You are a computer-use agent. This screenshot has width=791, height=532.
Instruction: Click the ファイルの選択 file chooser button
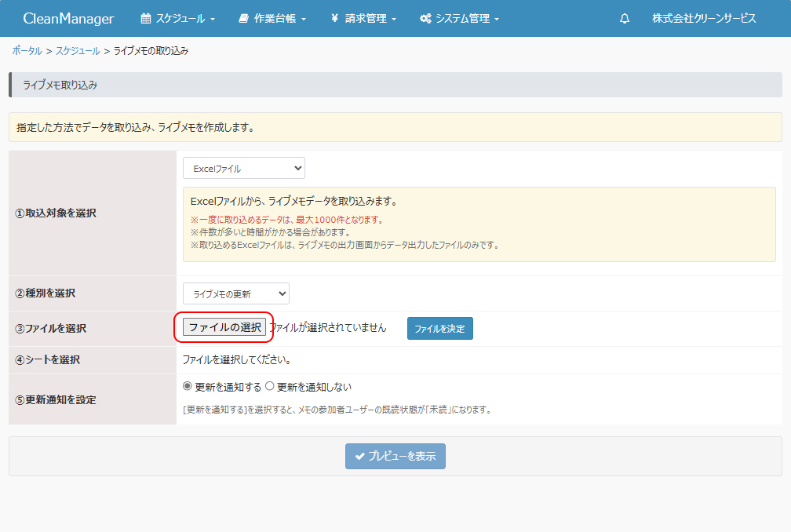click(224, 327)
